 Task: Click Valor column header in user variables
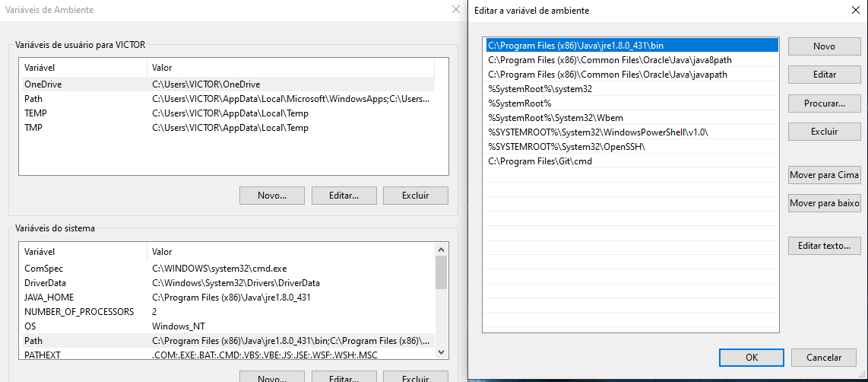coord(291,68)
